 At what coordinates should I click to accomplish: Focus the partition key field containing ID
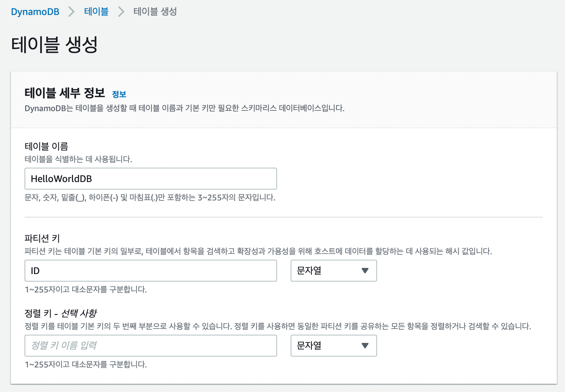pyautogui.click(x=150, y=271)
